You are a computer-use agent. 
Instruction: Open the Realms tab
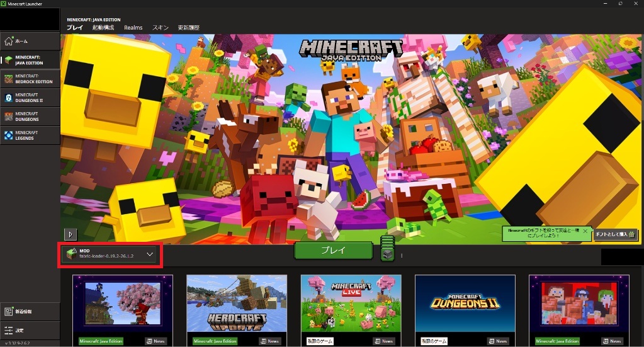133,28
